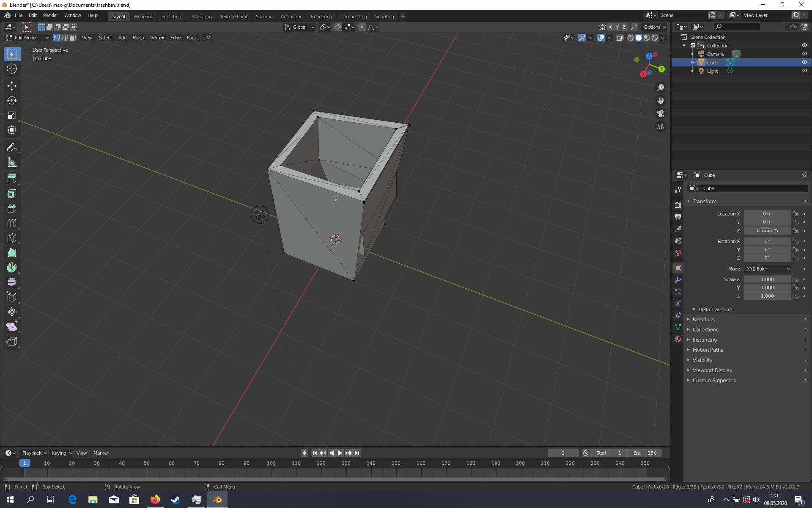The image size is (812, 508).
Task: Enable edge select mode
Action: coord(65,38)
